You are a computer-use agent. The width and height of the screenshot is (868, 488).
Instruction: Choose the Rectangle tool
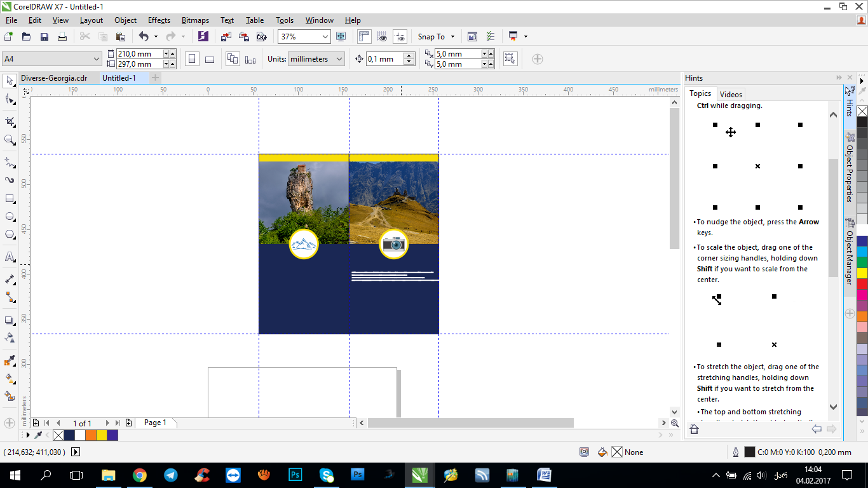[10, 199]
